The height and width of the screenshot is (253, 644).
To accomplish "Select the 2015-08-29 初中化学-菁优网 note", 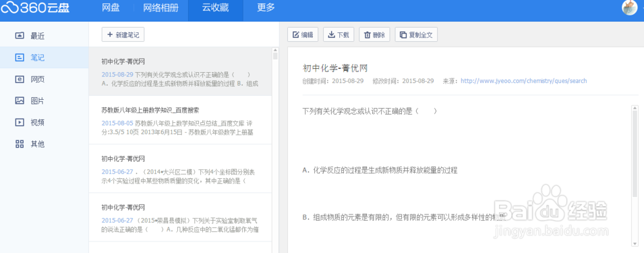I will (x=180, y=71).
